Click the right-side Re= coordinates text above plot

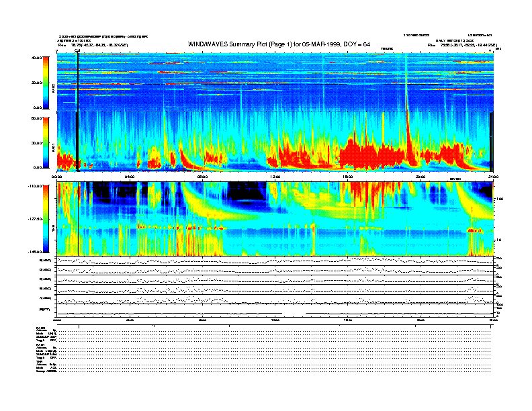(x=462, y=45)
